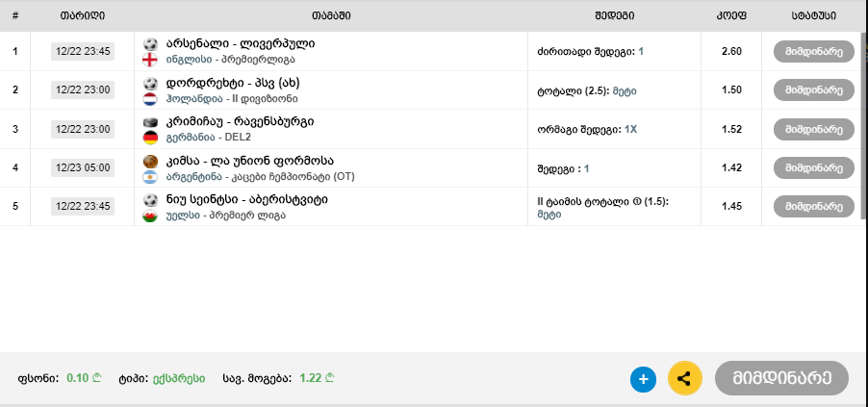Image resolution: width=868 pixels, height=407 pixels.
Task: Click Wales flag icon beside უელსი
Action: [150, 216]
